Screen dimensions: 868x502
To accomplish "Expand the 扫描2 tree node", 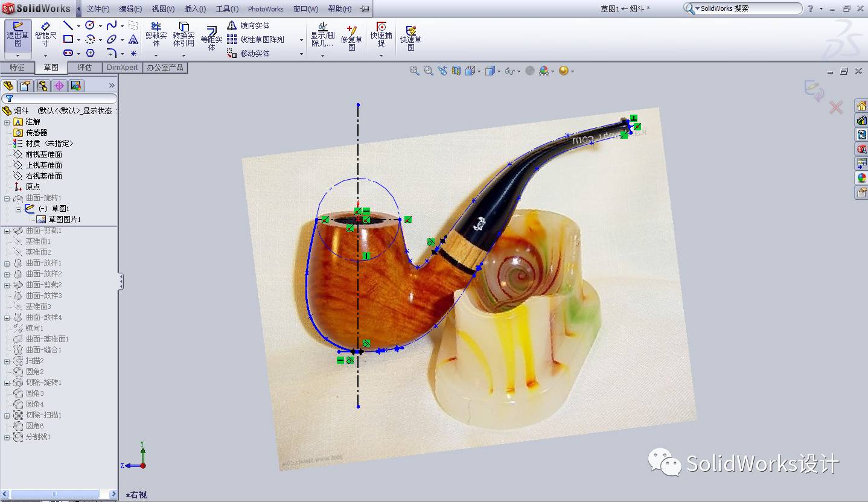I will tap(7, 361).
